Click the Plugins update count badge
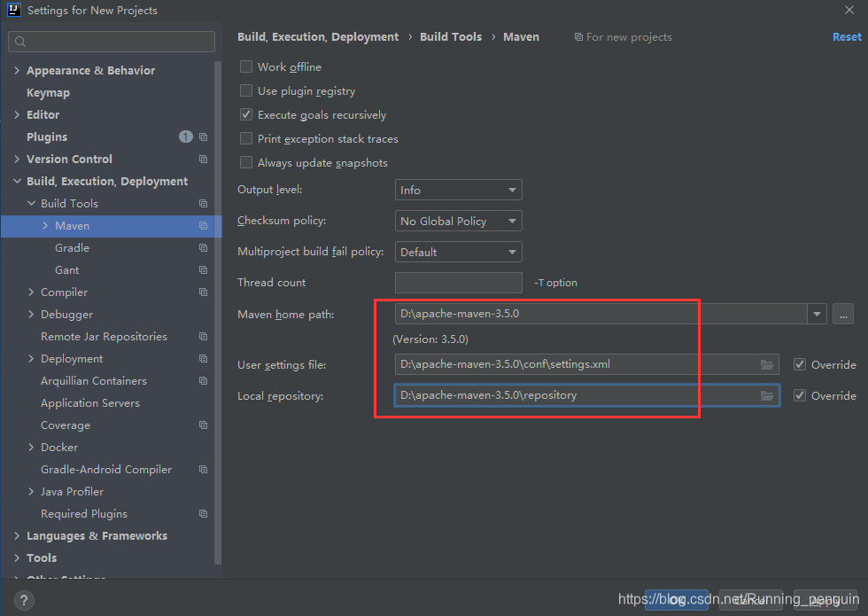Image resolution: width=868 pixels, height=616 pixels. tap(186, 136)
